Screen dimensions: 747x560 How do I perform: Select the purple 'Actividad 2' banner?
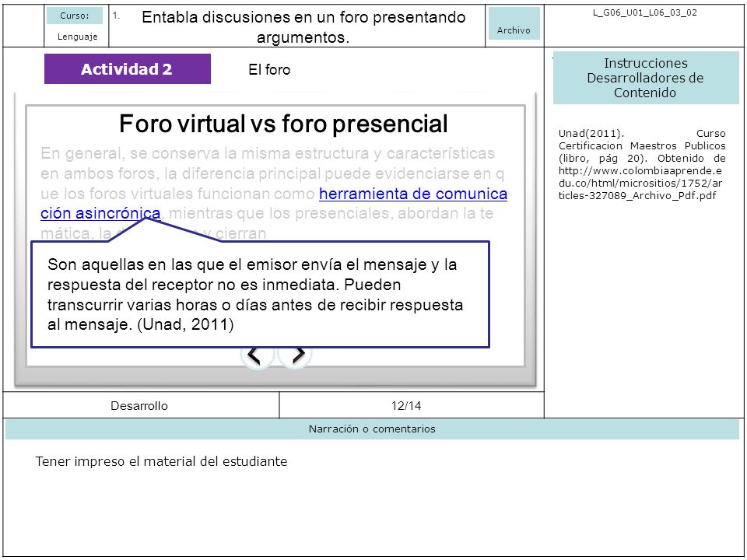pos(127,69)
